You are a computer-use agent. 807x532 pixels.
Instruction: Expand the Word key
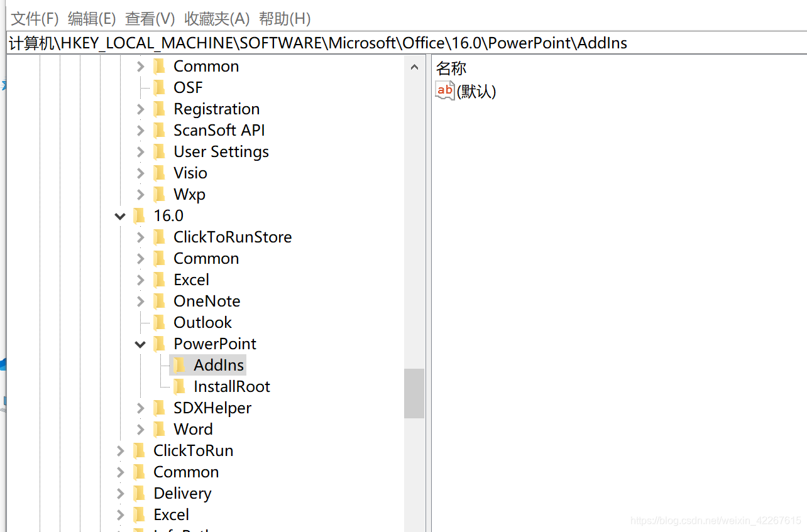coord(140,430)
